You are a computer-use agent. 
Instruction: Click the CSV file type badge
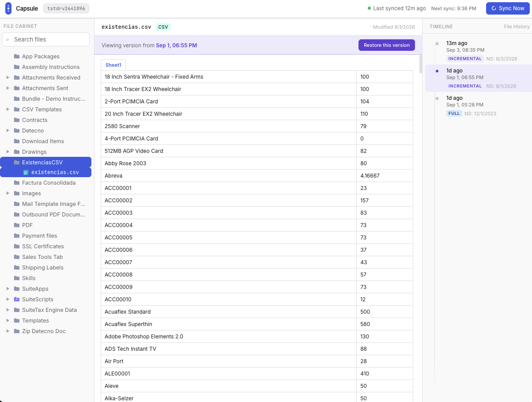pyautogui.click(x=163, y=27)
